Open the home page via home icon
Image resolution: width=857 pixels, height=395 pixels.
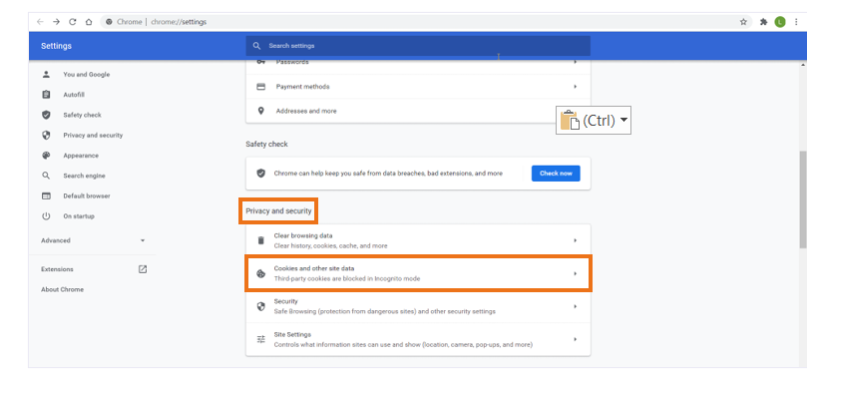coord(89,22)
